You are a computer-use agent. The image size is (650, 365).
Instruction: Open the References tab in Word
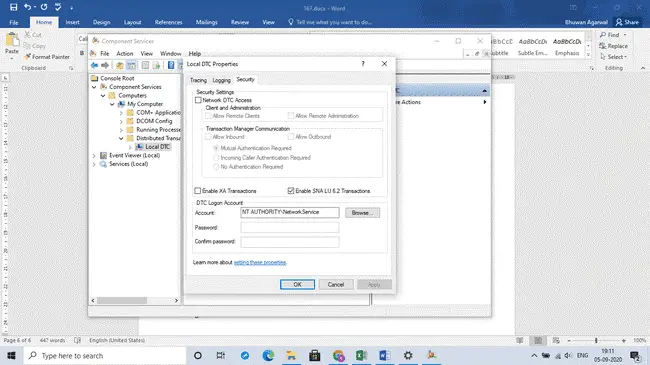tap(168, 22)
